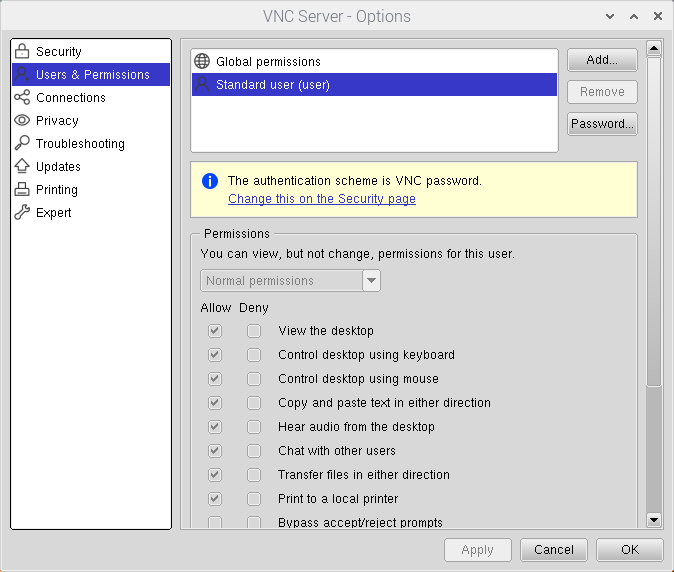Click the blue information icon

210,181
